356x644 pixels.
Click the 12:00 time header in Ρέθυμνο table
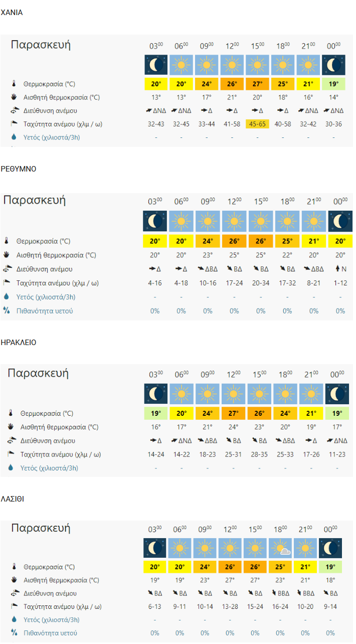coord(234,202)
